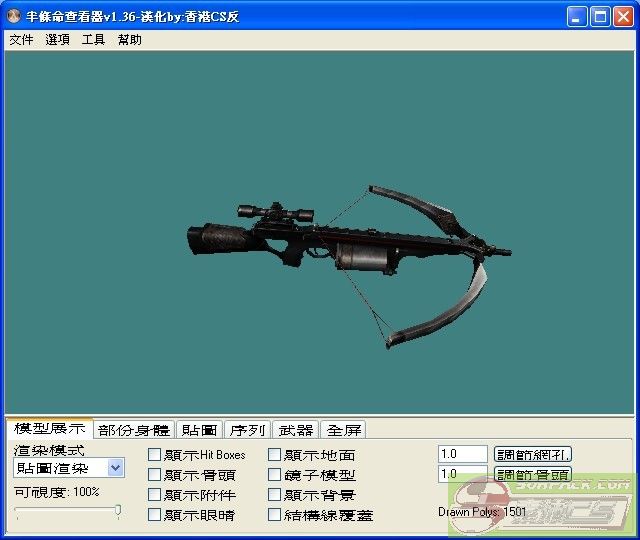Open the 幫助 menu
Screen dimensions: 640x540
click(x=129, y=40)
